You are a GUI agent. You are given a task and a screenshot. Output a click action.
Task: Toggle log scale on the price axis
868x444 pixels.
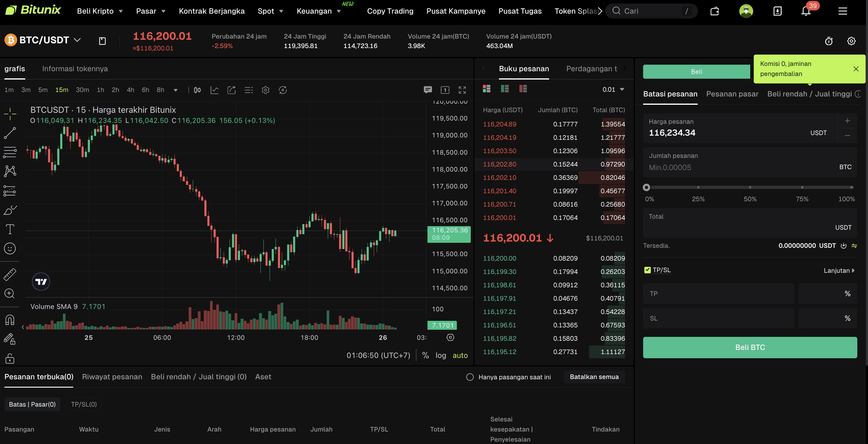pyautogui.click(x=441, y=355)
